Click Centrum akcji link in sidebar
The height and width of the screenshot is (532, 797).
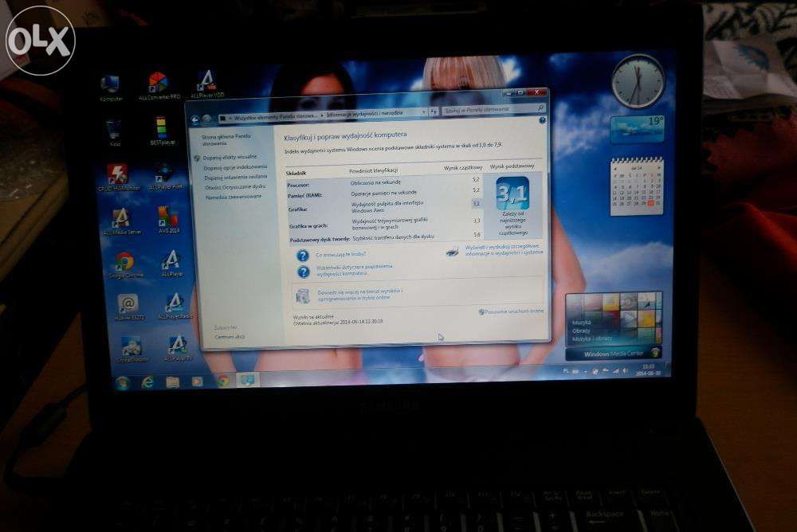[230, 336]
